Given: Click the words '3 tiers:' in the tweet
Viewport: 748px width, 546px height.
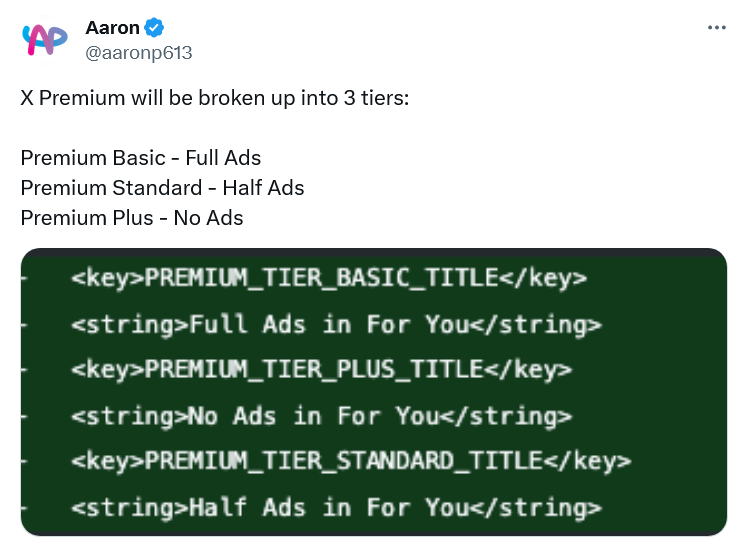Looking at the screenshot, I should [x=376, y=98].
